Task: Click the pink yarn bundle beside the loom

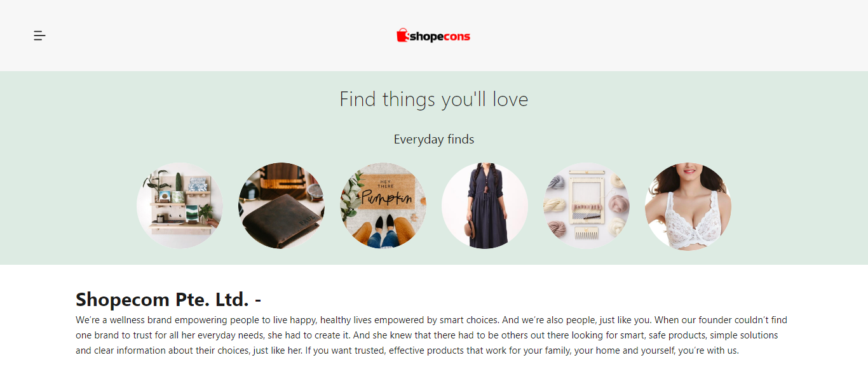Action: (x=617, y=204)
